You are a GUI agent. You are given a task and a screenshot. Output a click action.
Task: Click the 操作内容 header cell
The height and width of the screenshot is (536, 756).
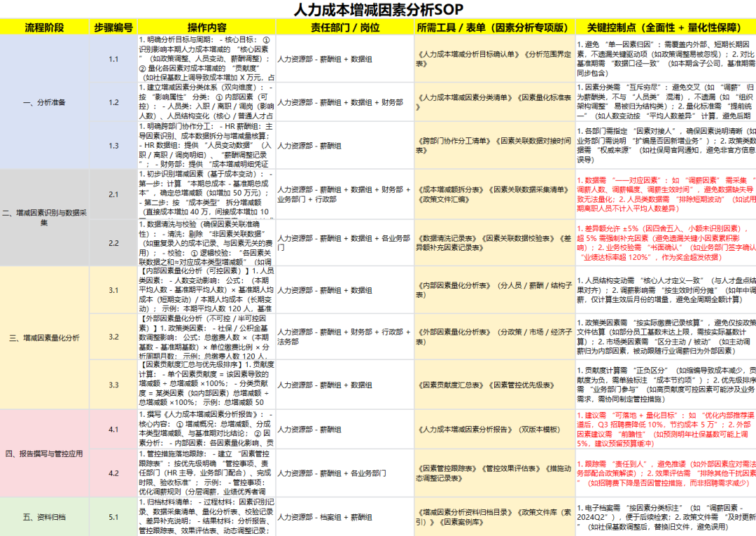(206, 27)
